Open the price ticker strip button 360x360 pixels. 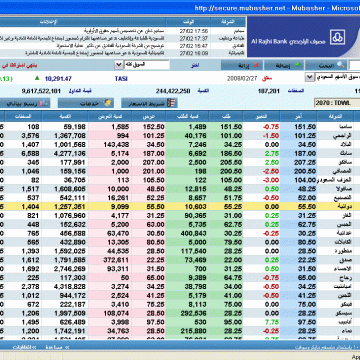[x=149, y=103]
